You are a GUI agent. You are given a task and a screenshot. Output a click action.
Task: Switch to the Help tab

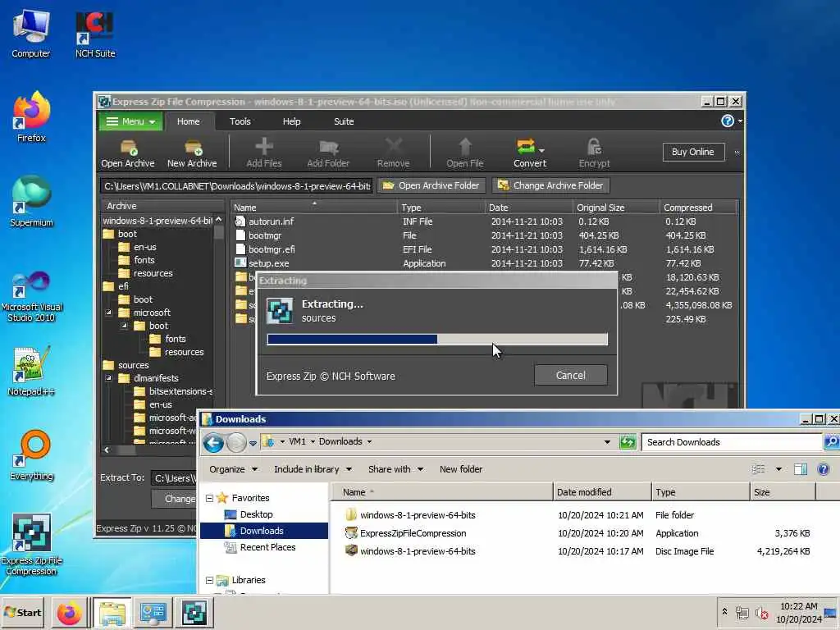291,121
